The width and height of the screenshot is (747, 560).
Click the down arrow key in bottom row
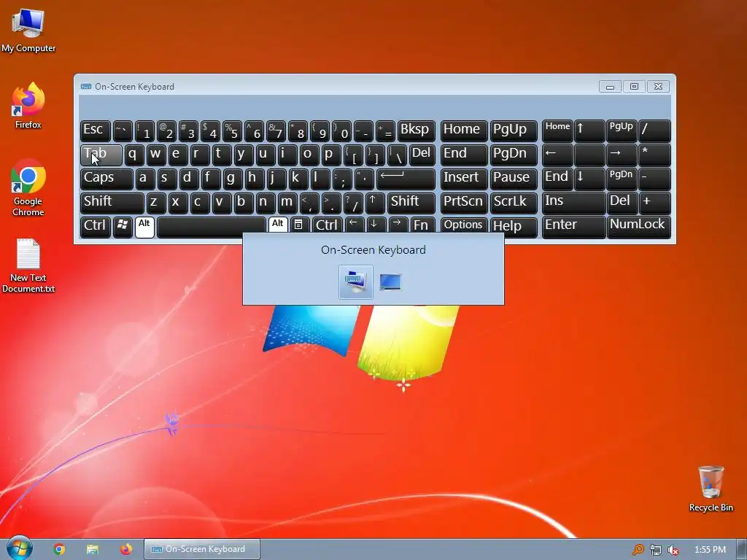376,225
